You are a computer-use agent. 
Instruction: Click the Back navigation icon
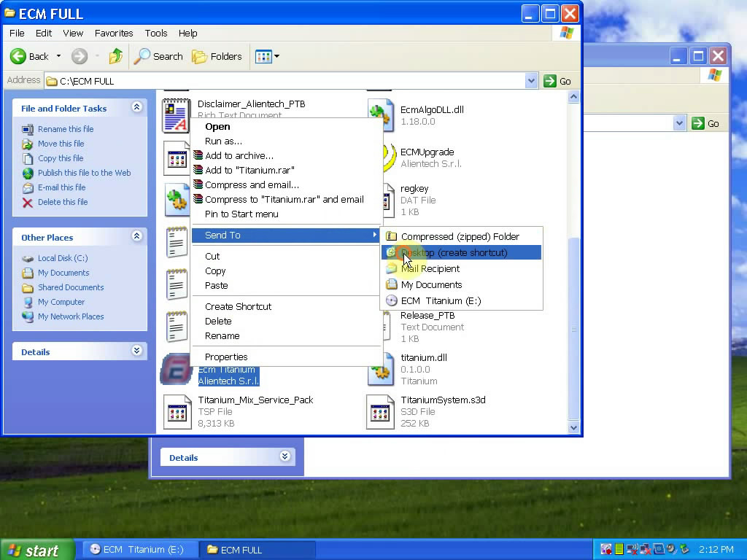point(19,56)
